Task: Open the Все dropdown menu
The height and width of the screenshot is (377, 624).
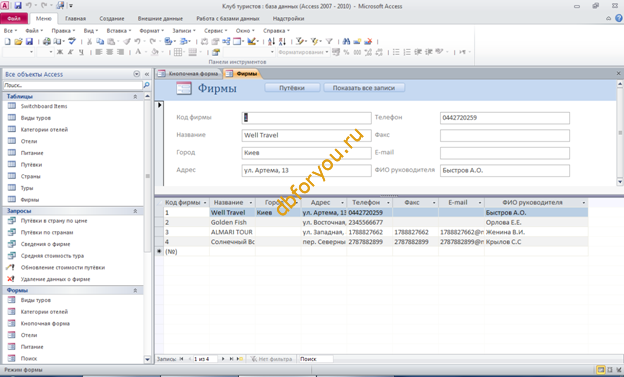Action: [10, 31]
